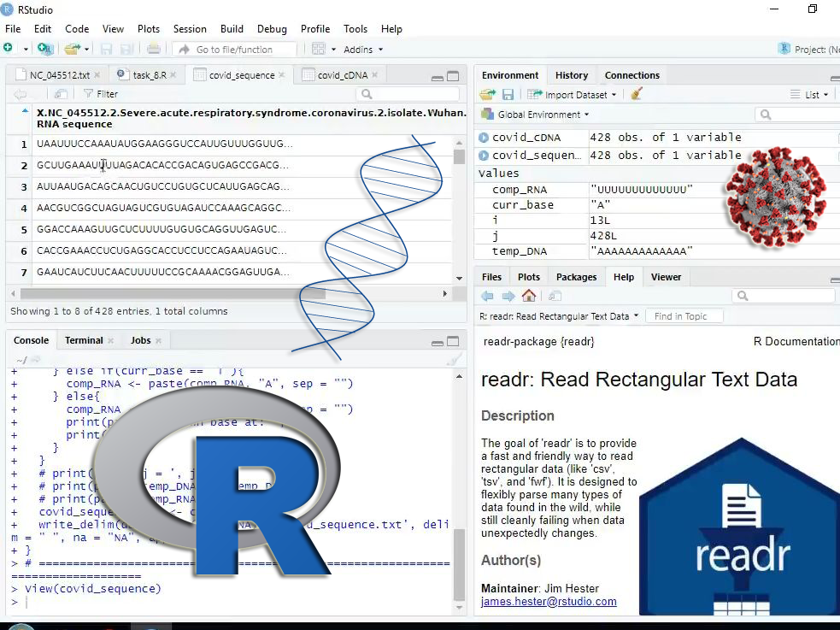The height and width of the screenshot is (630, 840).
Task: Click the Print icon in toolbar
Action: pyautogui.click(x=153, y=49)
